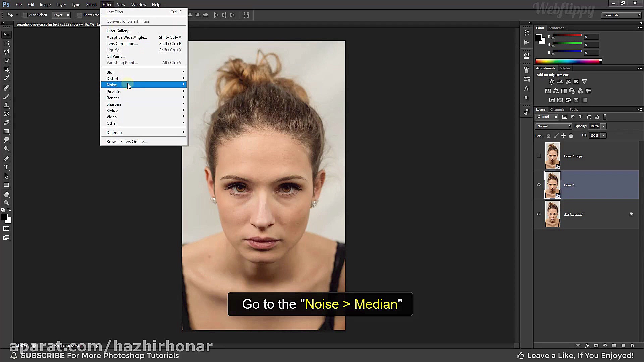Image resolution: width=644 pixels, height=362 pixels.
Task: Select the Eyedropper tool
Action: coord(6,78)
